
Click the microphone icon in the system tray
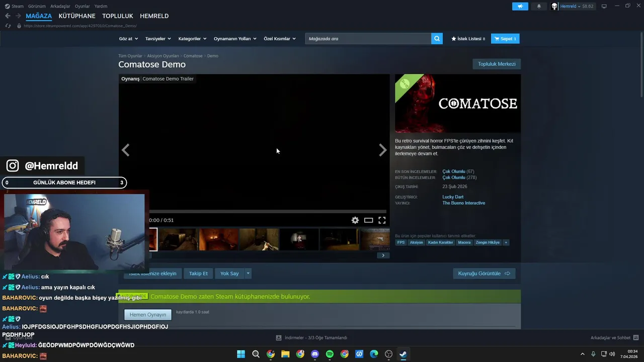tap(593, 354)
